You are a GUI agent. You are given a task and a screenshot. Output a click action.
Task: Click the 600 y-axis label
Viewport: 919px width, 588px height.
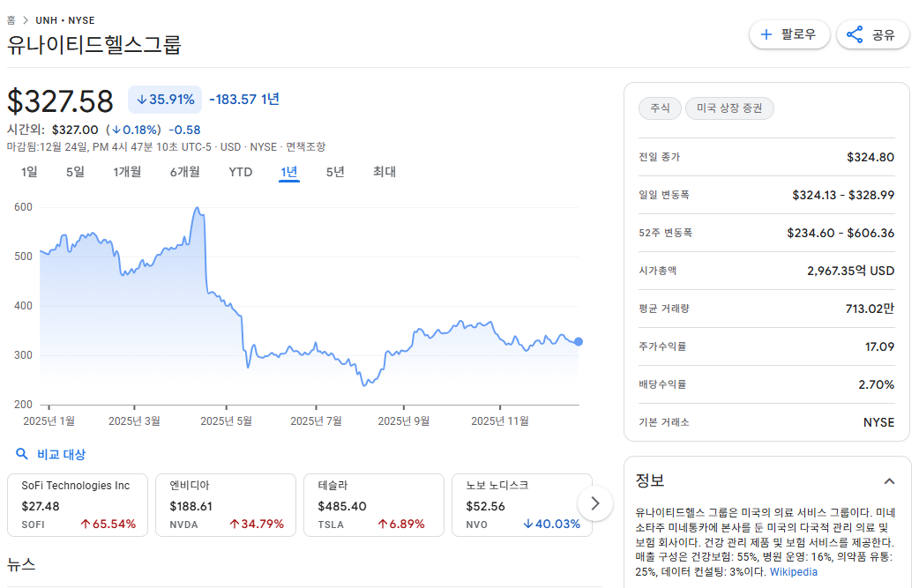pyautogui.click(x=24, y=207)
